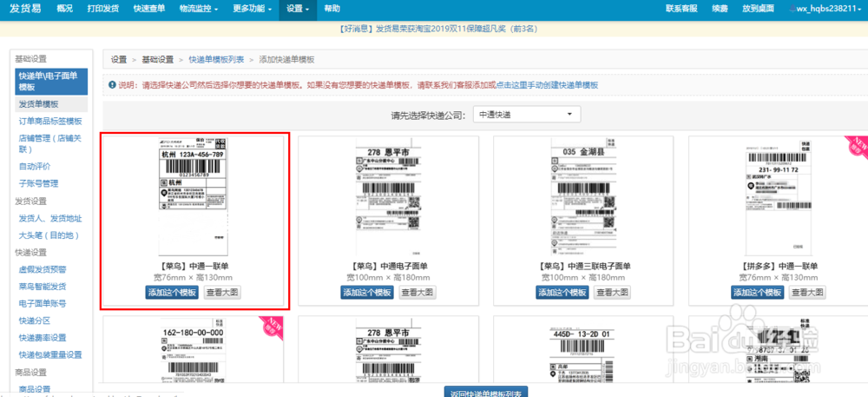Go to 打印发货 page

[103, 9]
